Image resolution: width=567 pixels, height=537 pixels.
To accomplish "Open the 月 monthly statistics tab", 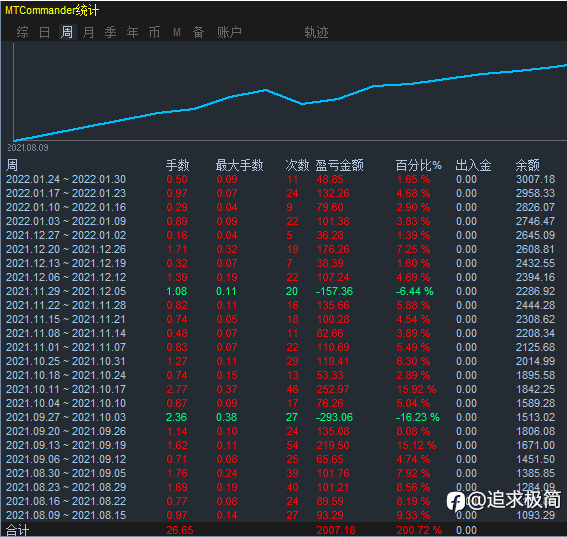I will (x=88, y=32).
